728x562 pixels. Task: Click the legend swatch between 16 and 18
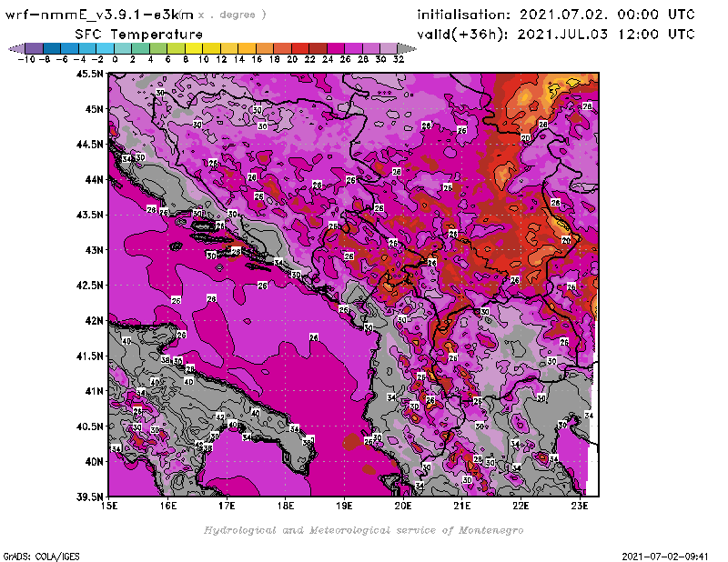(265, 48)
